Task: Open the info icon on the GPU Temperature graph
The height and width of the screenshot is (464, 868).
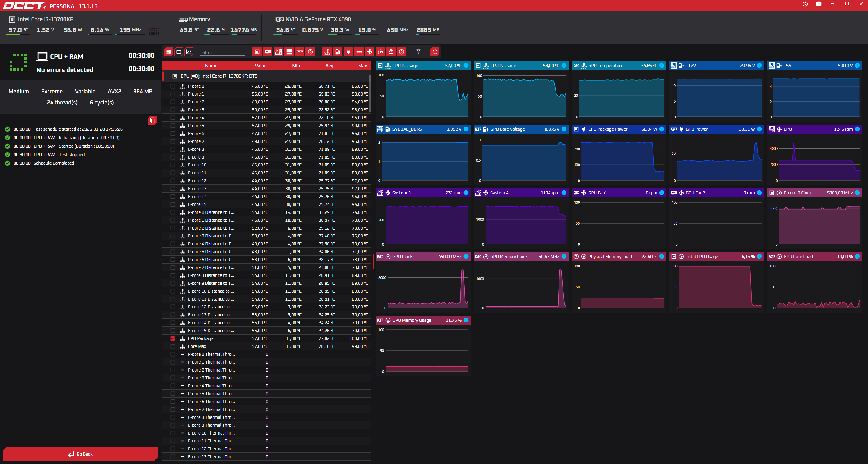Action: click(661, 66)
